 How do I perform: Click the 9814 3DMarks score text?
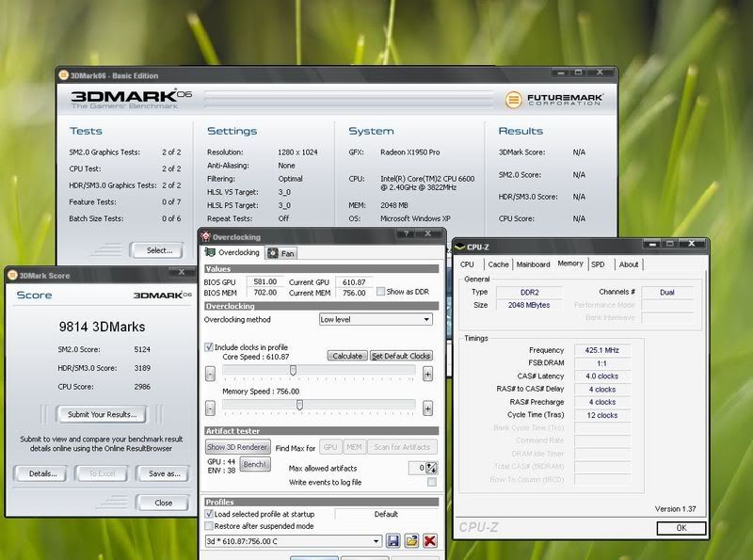tap(102, 327)
